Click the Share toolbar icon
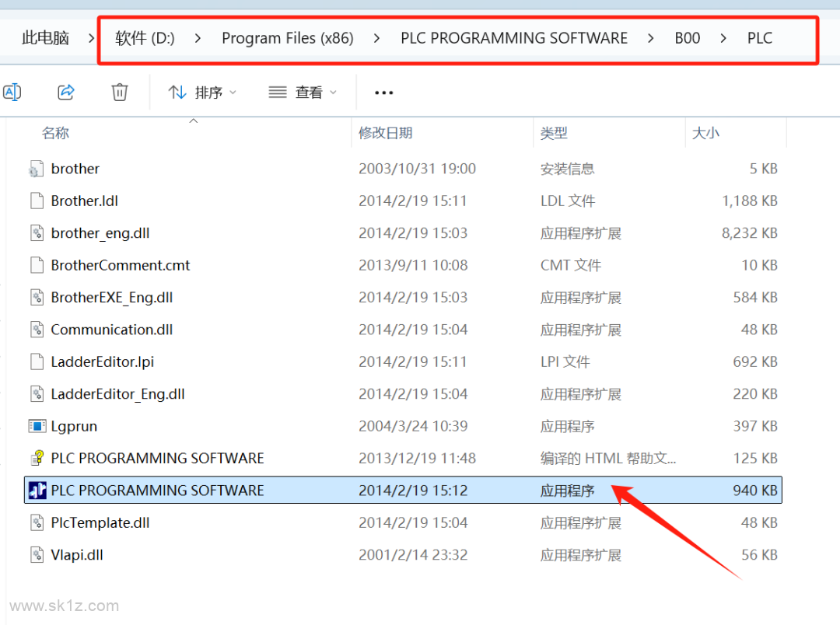The image size is (840, 625). tap(66, 92)
